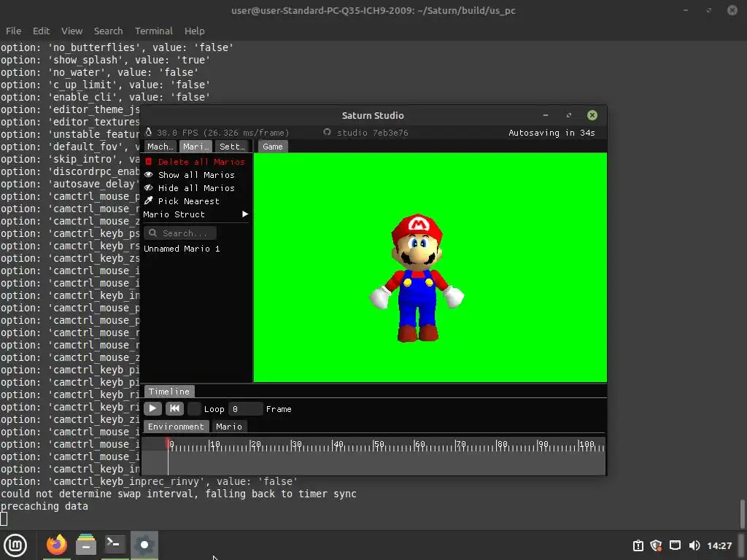747x560 pixels.
Task: Minimize the Saturn Studio window
Action: [x=546, y=115]
